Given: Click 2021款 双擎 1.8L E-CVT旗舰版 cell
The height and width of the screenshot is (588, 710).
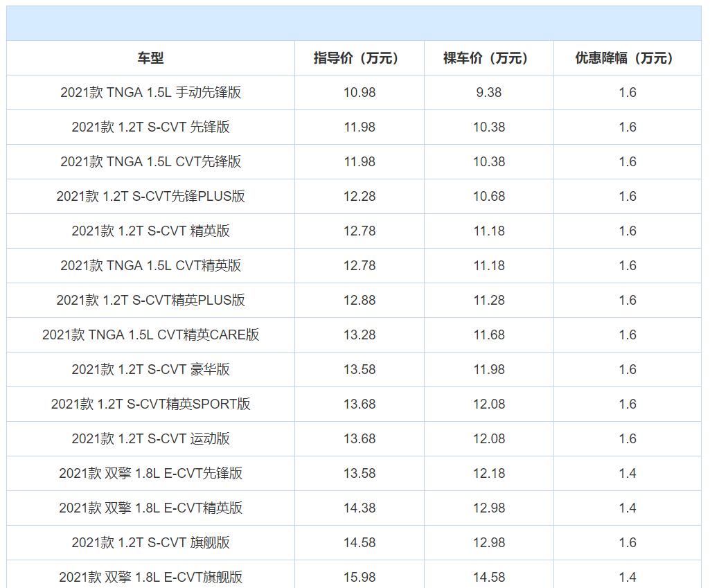Looking at the screenshot, I should click(150, 574).
